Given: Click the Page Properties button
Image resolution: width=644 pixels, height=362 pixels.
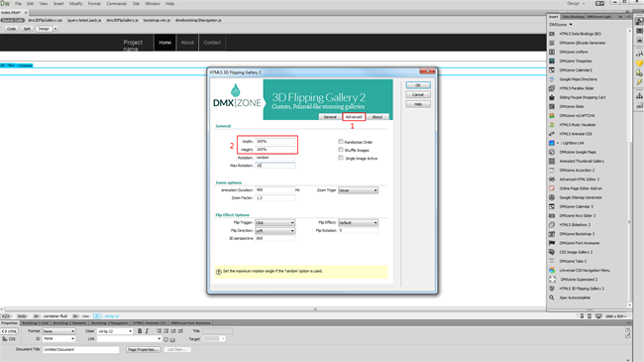Looking at the screenshot, I should 143,350.
